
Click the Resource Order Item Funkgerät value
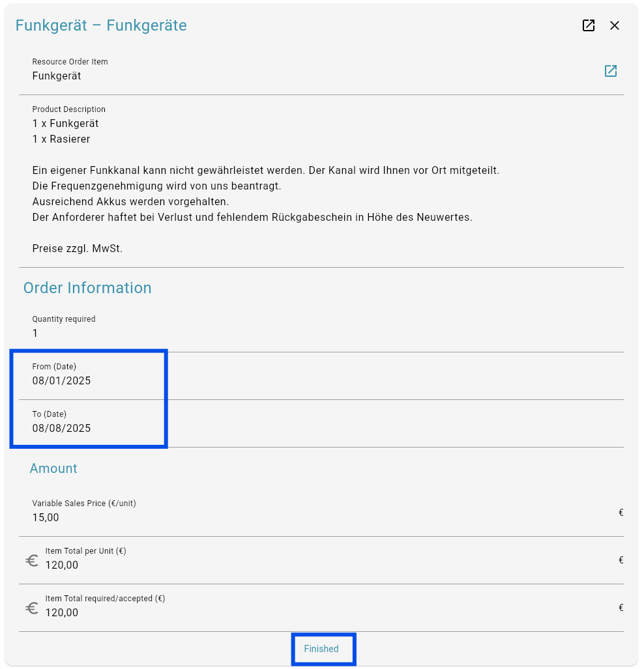[56, 76]
